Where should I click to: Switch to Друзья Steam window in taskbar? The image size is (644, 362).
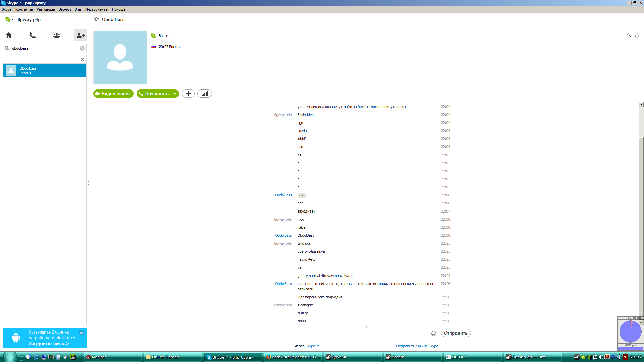(x=353, y=357)
